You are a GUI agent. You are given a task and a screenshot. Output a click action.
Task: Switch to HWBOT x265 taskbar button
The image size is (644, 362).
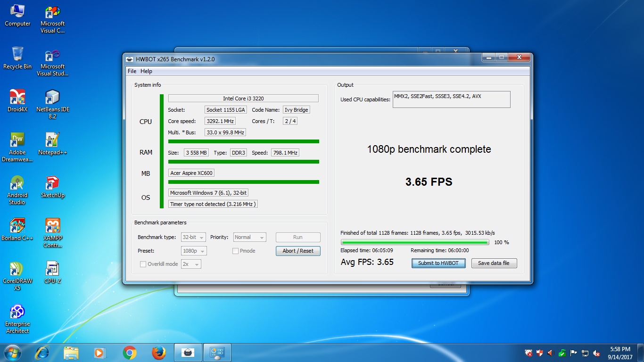(x=188, y=353)
